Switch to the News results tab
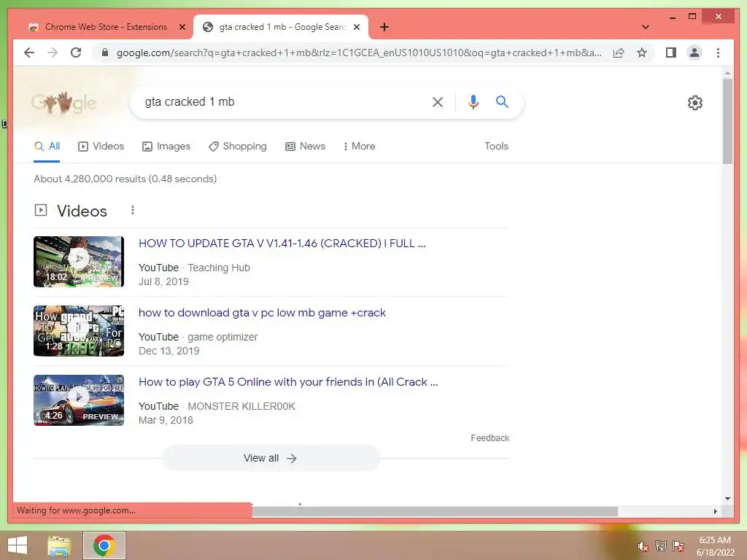The height and width of the screenshot is (560, 747). [305, 146]
